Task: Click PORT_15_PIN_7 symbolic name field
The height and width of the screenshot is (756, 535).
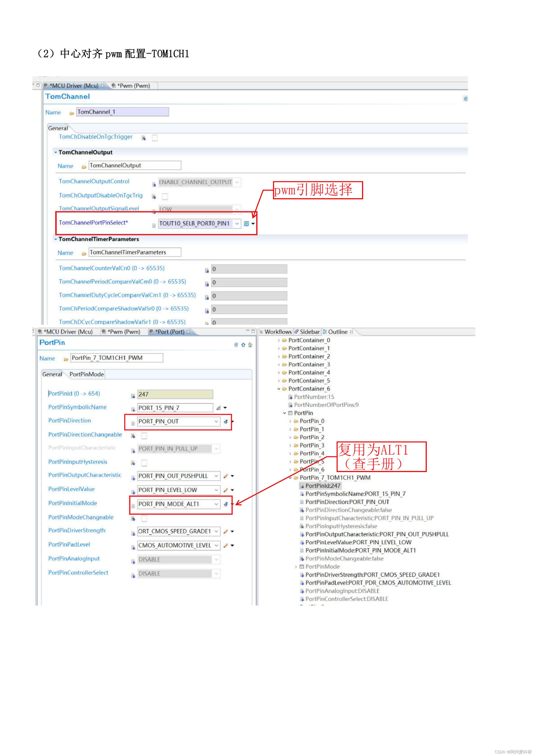Action: 175,408
